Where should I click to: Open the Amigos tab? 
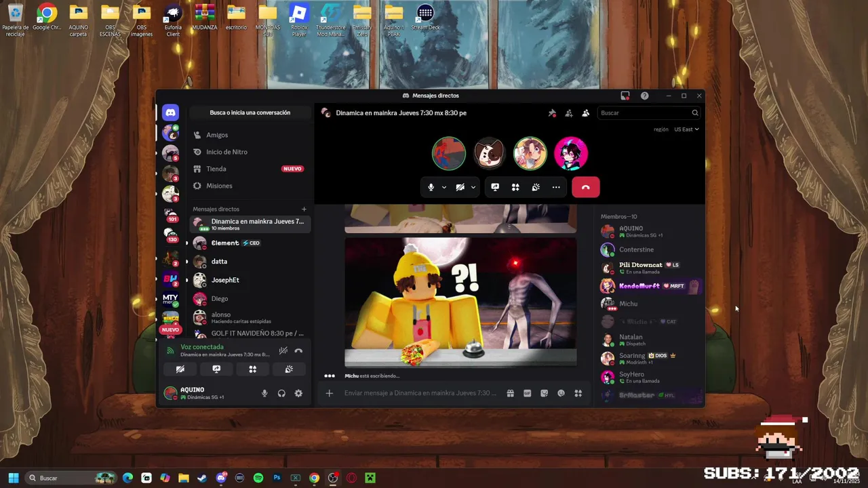click(x=250, y=135)
